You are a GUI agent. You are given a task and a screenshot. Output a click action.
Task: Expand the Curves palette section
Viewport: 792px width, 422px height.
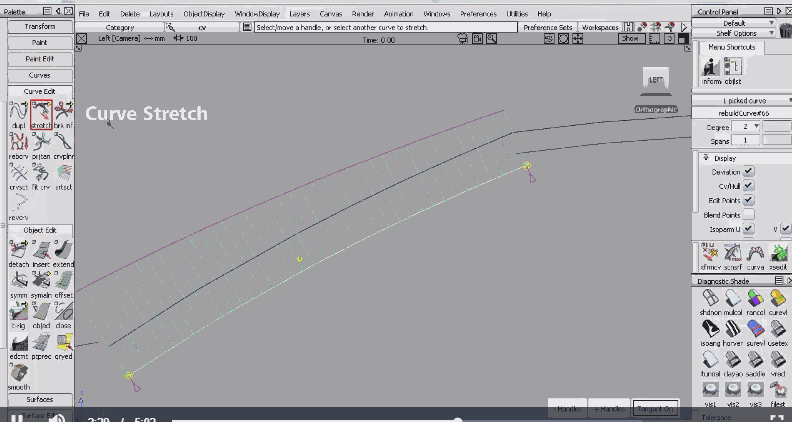click(39, 75)
